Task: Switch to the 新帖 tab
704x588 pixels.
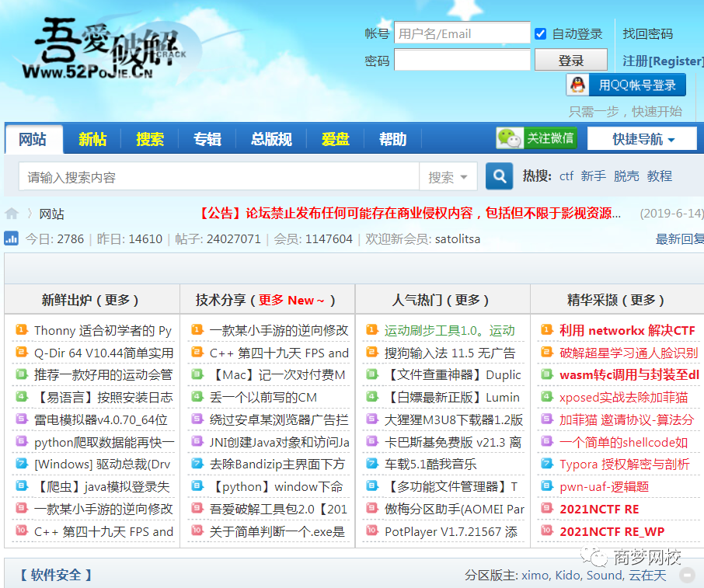Action: 92,138
